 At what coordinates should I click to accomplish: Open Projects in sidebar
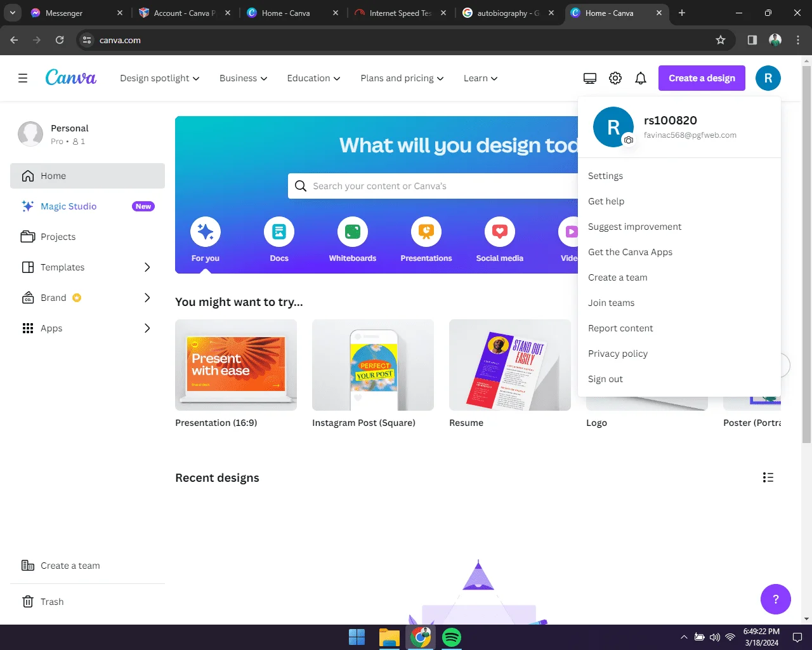88,237
